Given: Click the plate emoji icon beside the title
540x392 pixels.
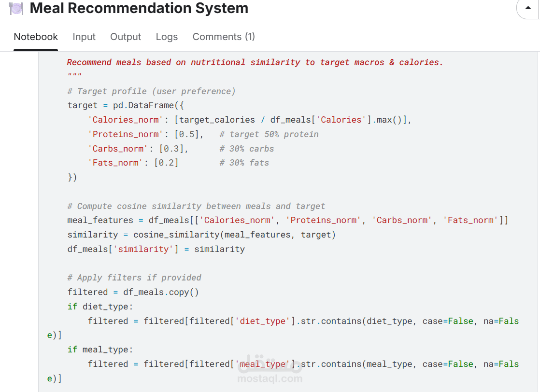Looking at the screenshot, I should point(16,8).
